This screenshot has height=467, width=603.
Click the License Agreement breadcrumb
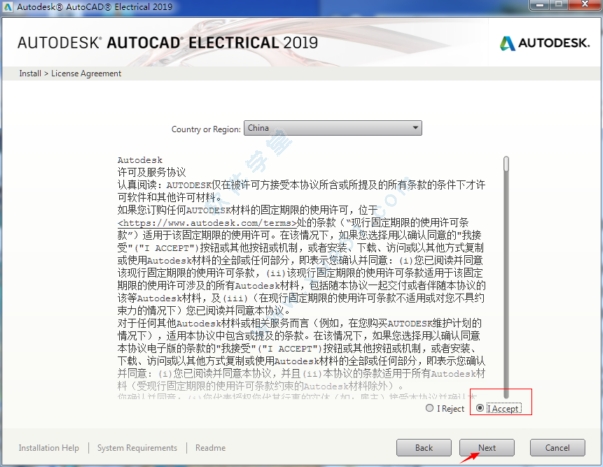[x=88, y=74]
